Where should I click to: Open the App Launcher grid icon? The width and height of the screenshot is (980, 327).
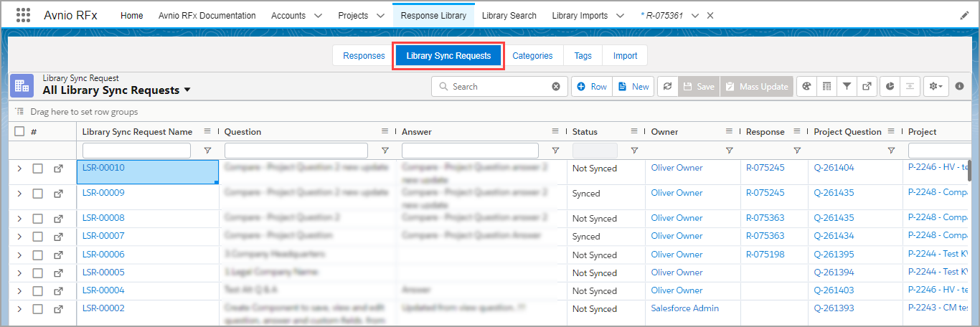click(23, 15)
